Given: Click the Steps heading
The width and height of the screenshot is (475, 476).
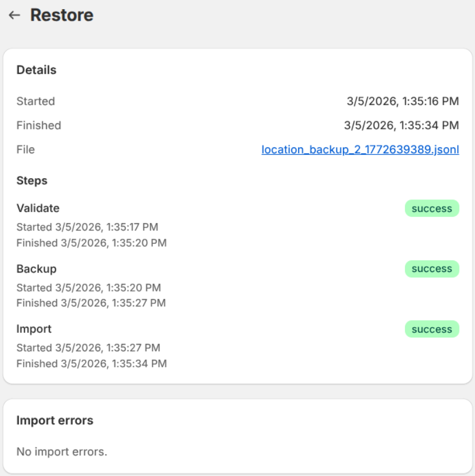Looking at the screenshot, I should coord(32,181).
